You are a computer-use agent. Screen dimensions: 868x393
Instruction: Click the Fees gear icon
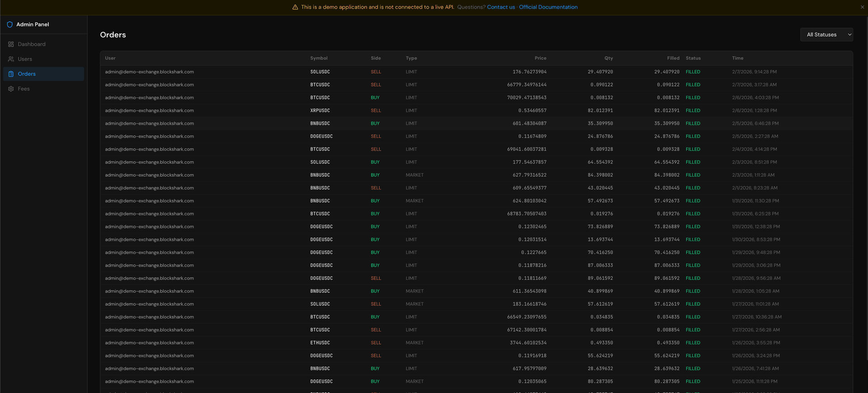pos(11,89)
